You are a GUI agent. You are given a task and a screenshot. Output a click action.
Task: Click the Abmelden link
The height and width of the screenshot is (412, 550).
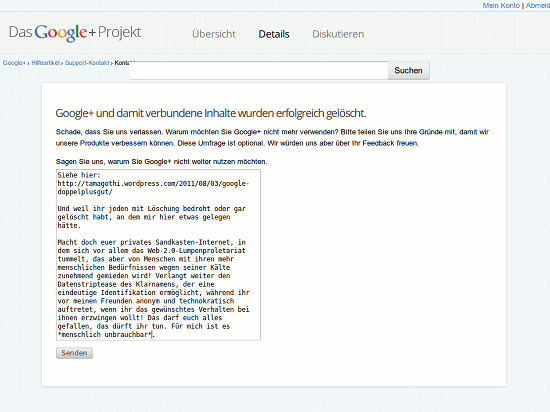pyautogui.click(x=538, y=5)
